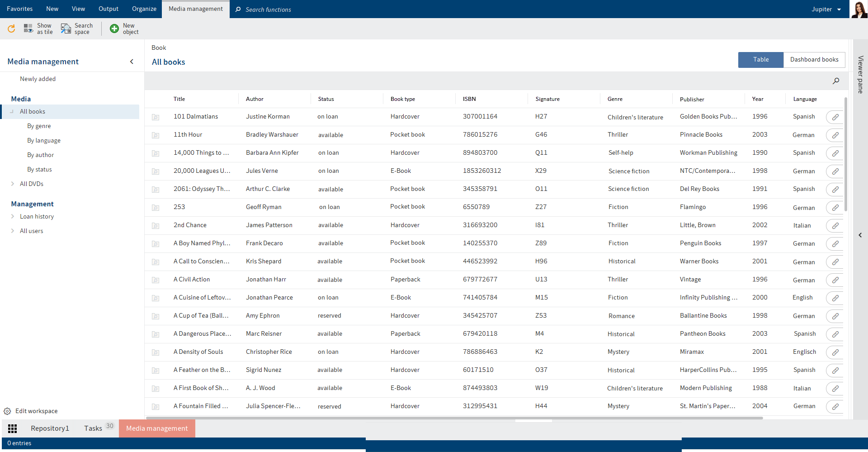Switch to Table view
Viewport: 868px width, 452px height.
tap(761, 60)
